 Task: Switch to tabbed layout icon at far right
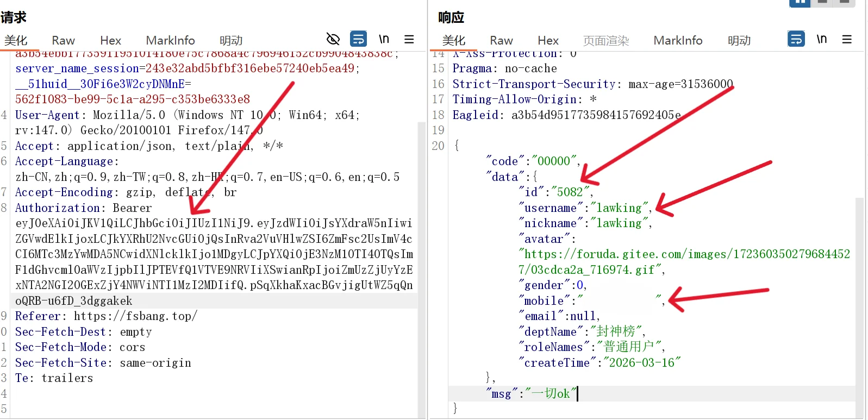(x=845, y=3)
